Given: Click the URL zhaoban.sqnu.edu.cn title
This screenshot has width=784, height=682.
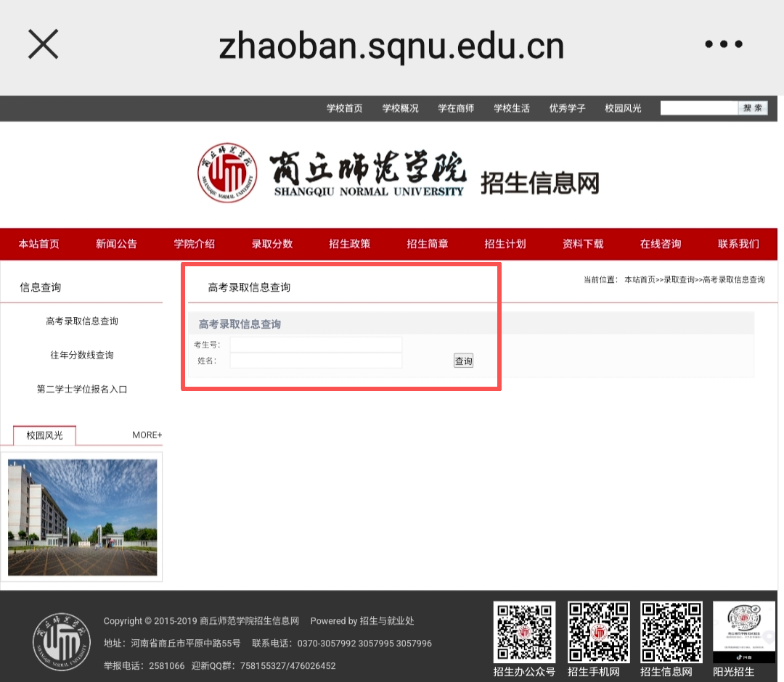Looking at the screenshot, I should click(x=391, y=46).
